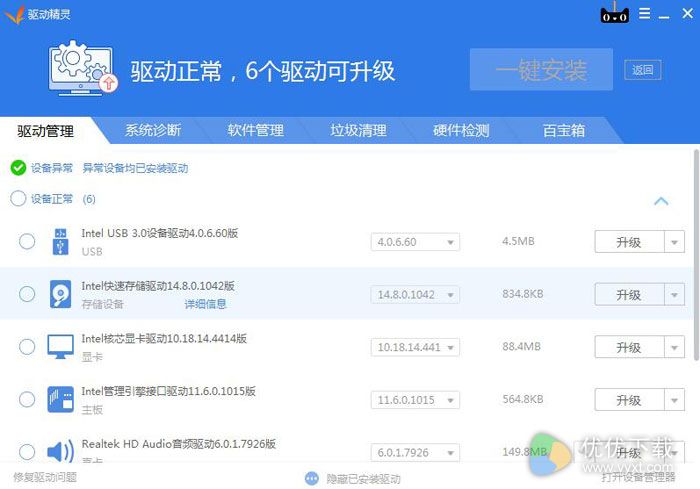Click the 修复驱动问题 link
This screenshot has height=489, width=700.
(45, 477)
